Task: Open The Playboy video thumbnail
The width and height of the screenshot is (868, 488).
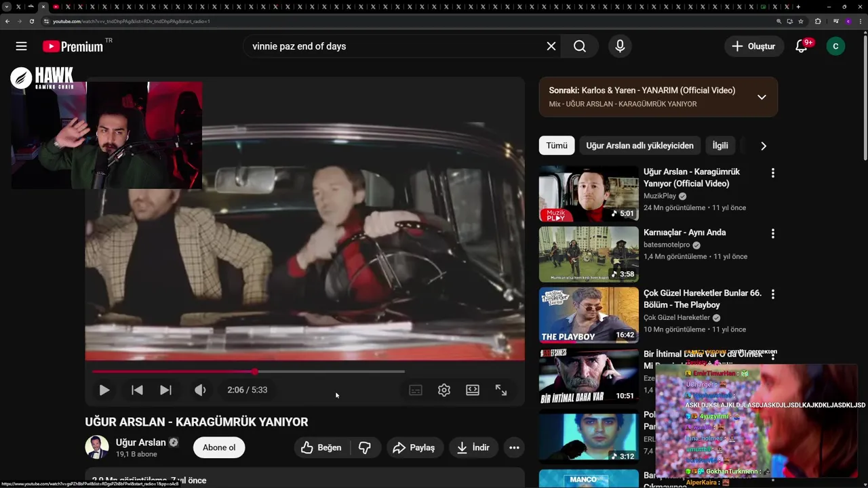Action: (589, 315)
